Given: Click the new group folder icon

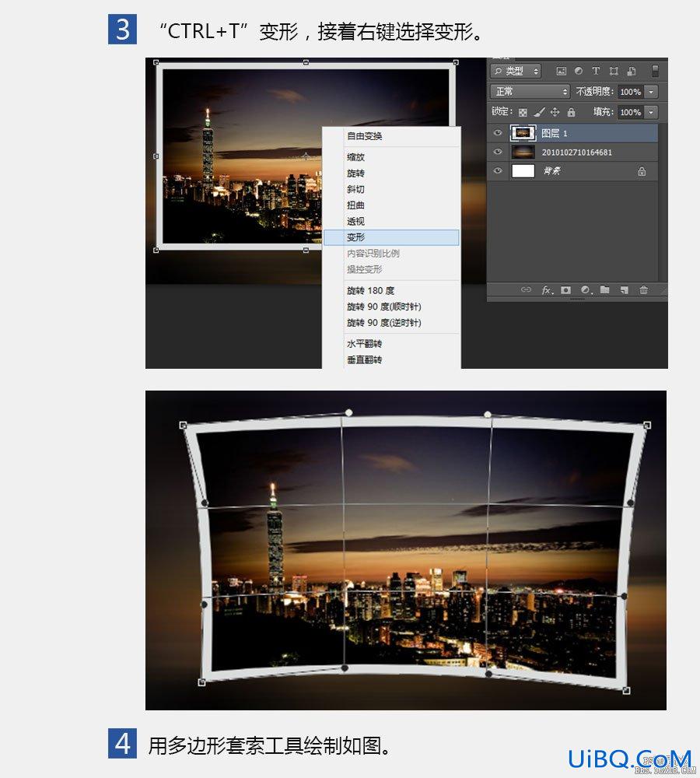Looking at the screenshot, I should pyautogui.click(x=604, y=289).
